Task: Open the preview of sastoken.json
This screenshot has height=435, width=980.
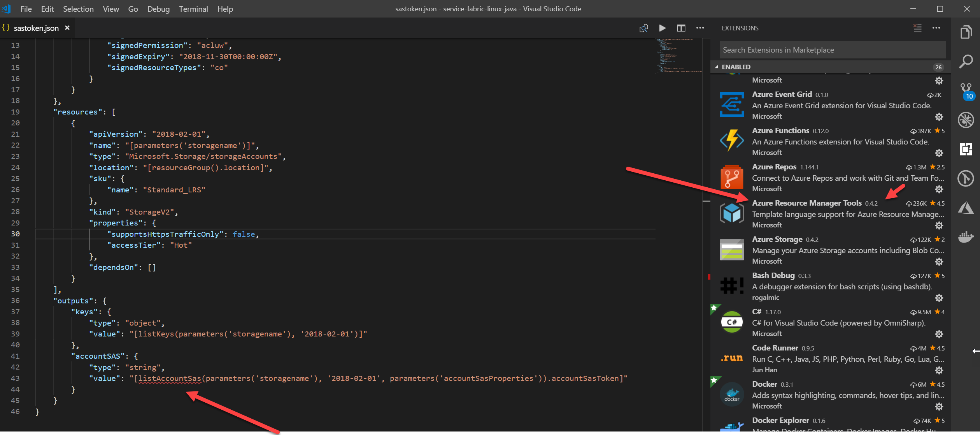Action: tap(643, 28)
